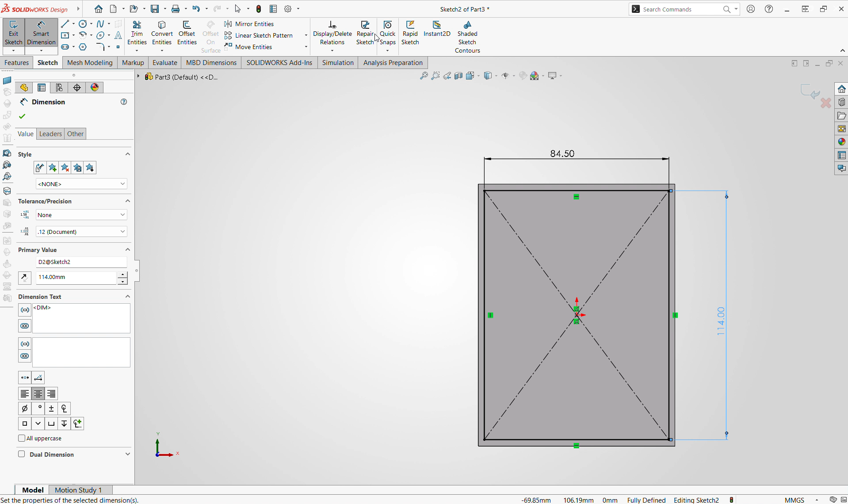The width and height of the screenshot is (848, 504).
Task: Enable the Dual Dimension checkbox
Action: [21, 454]
